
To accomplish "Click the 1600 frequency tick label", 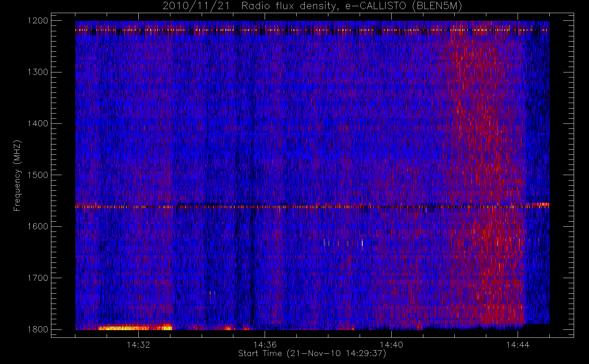I will coord(38,226).
